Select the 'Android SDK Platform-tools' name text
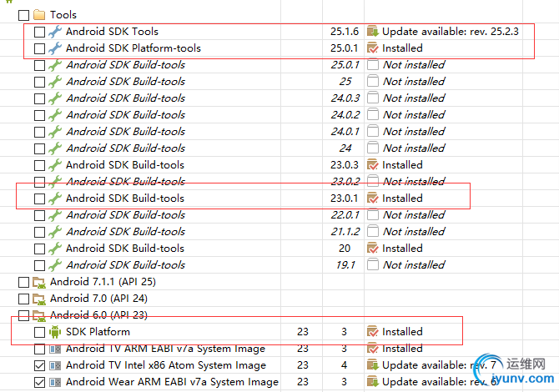This screenshot has width=559, height=392. (133, 48)
